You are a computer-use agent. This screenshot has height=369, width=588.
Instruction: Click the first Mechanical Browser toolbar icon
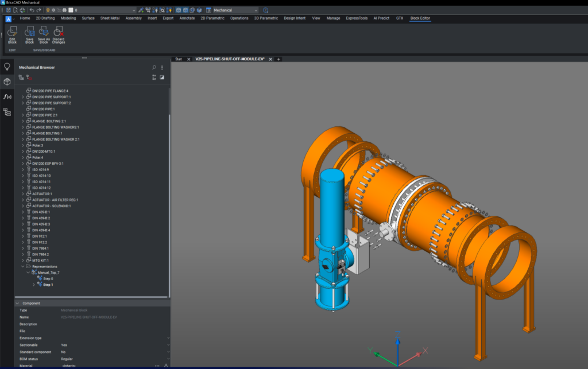(x=21, y=77)
